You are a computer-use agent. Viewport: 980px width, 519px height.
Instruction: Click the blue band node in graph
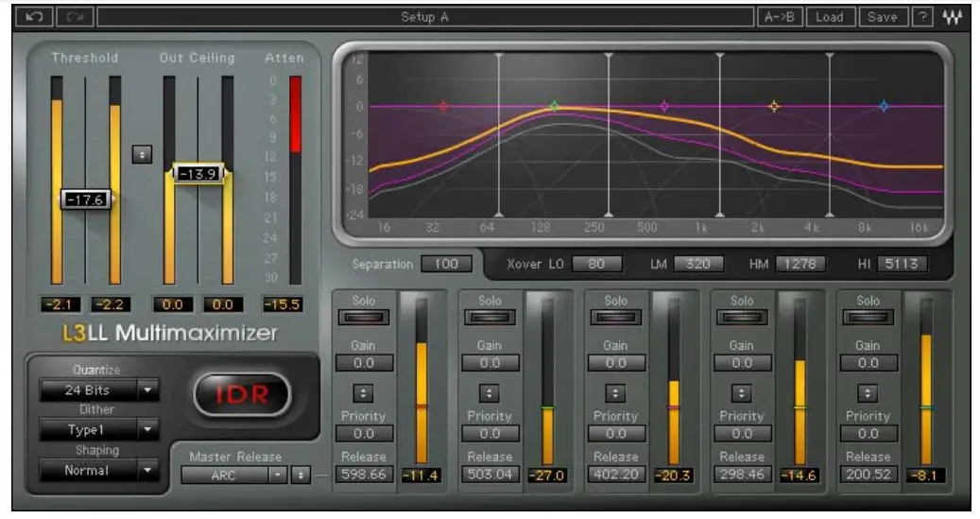pos(884,106)
